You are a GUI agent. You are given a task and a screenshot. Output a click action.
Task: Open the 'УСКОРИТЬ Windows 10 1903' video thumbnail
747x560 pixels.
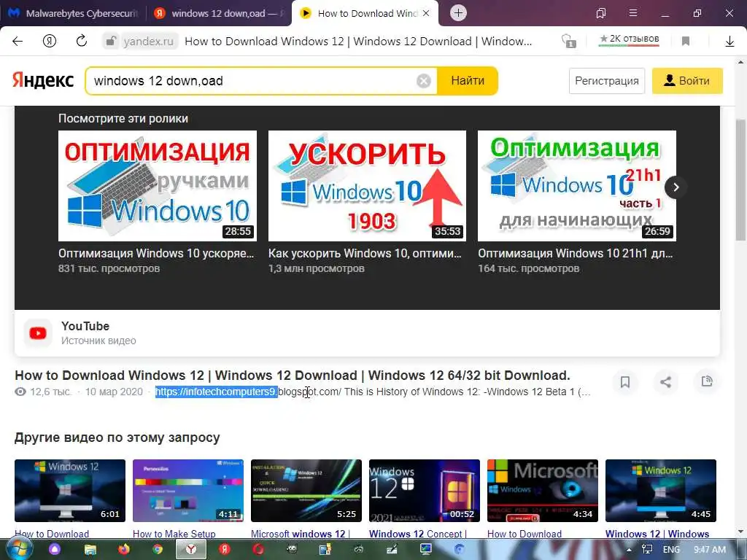click(367, 186)
